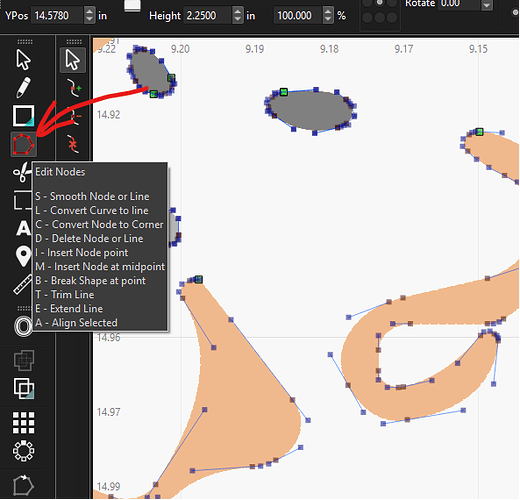Click the green node on upper-right orange shape
The height and width of the screenshot is (500, 520).
point(479,132)
